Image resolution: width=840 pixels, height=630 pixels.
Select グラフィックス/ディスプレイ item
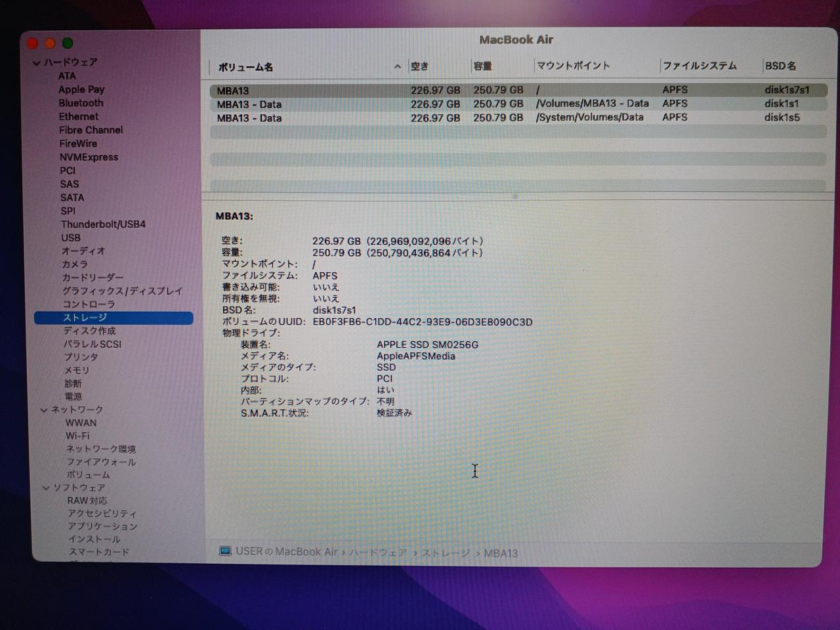[x=122, y=291]
